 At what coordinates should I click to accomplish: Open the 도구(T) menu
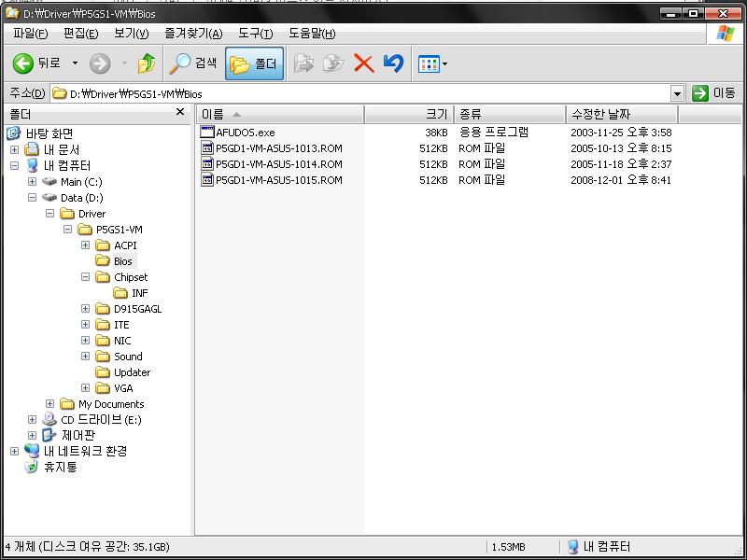(x=256, y=34)
